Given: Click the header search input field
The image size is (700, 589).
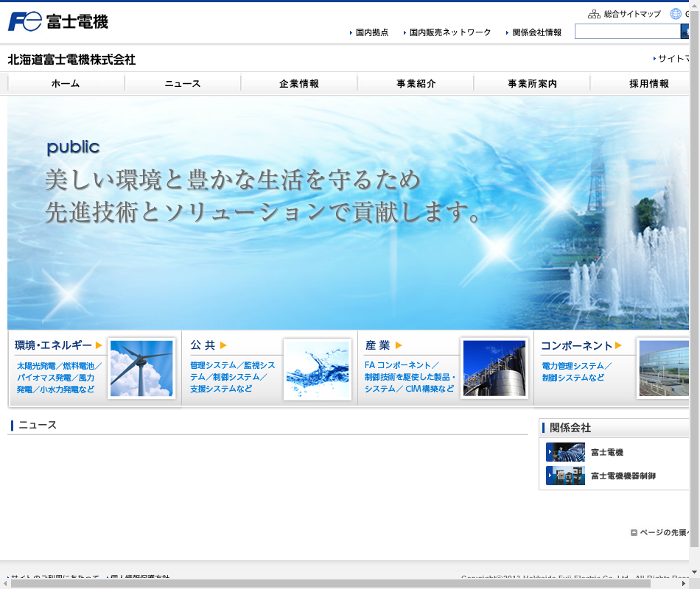Looking at the screenshot, I should click(627, 32).
